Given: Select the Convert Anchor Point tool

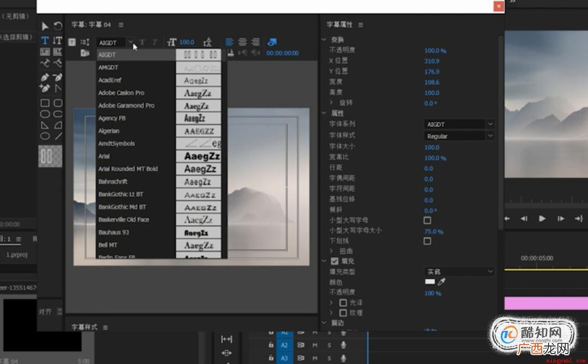Looking at the screenshot, I should coord(57,89).
